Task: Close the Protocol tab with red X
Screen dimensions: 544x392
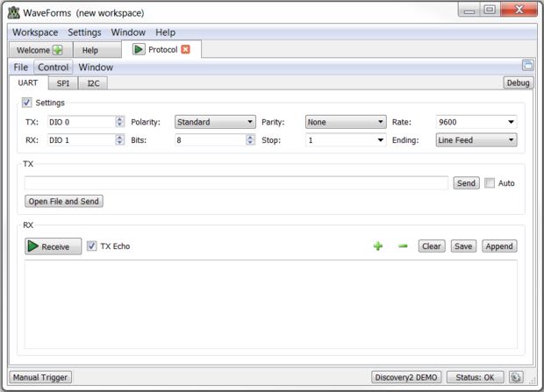Action: pos(186,50)
